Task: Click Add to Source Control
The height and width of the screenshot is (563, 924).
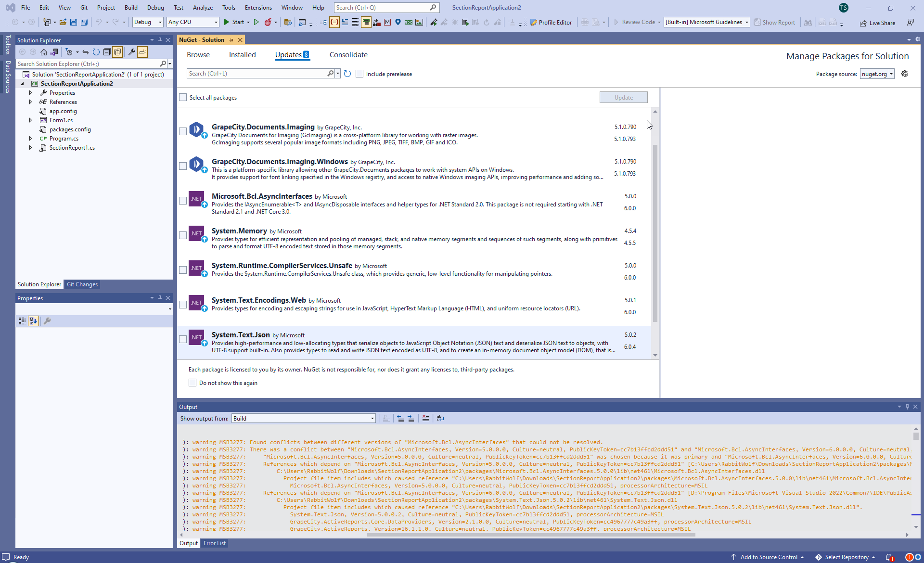Action: click(x=768, y=557)
